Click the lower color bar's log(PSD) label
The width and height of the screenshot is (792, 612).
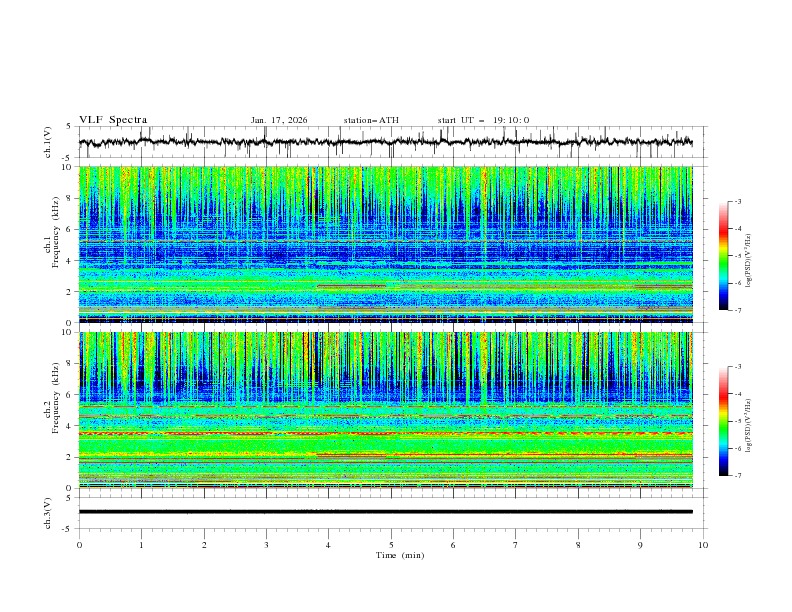click(750, 425)
